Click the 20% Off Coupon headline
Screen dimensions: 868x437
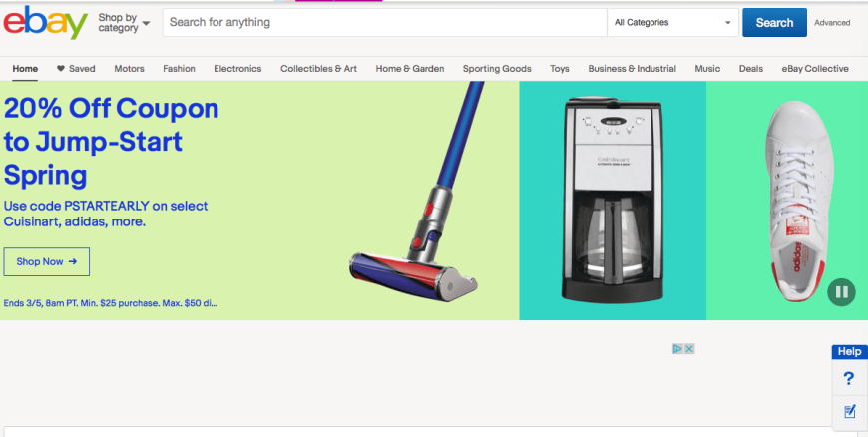[x=112, y=142]
